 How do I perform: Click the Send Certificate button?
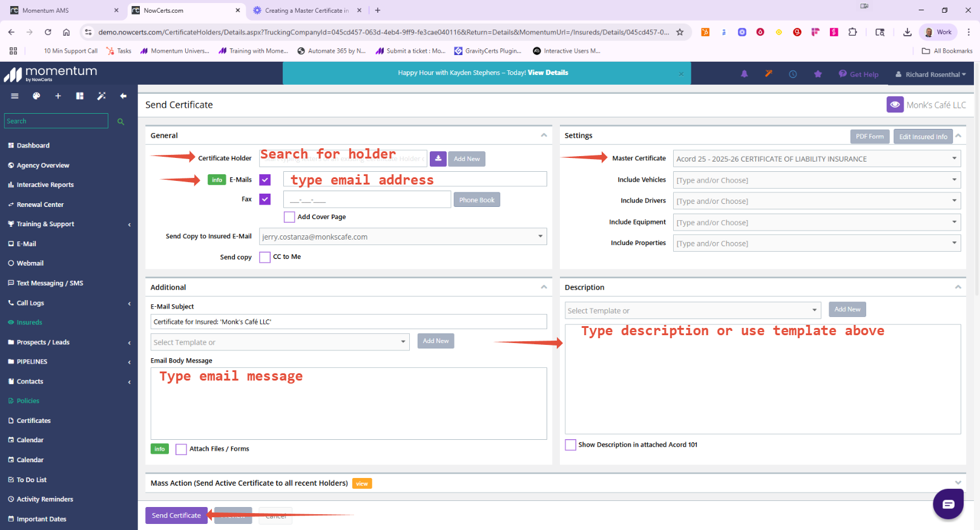point(176,515)
